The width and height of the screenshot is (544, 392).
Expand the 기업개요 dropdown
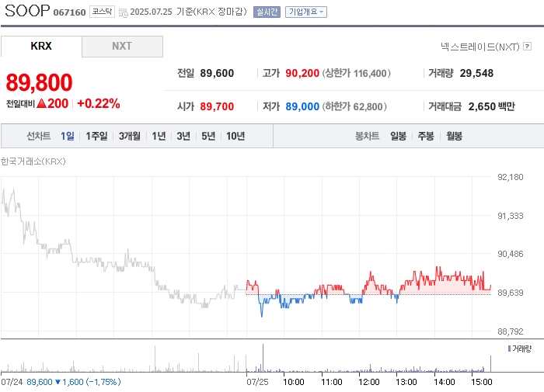(306, 12)
